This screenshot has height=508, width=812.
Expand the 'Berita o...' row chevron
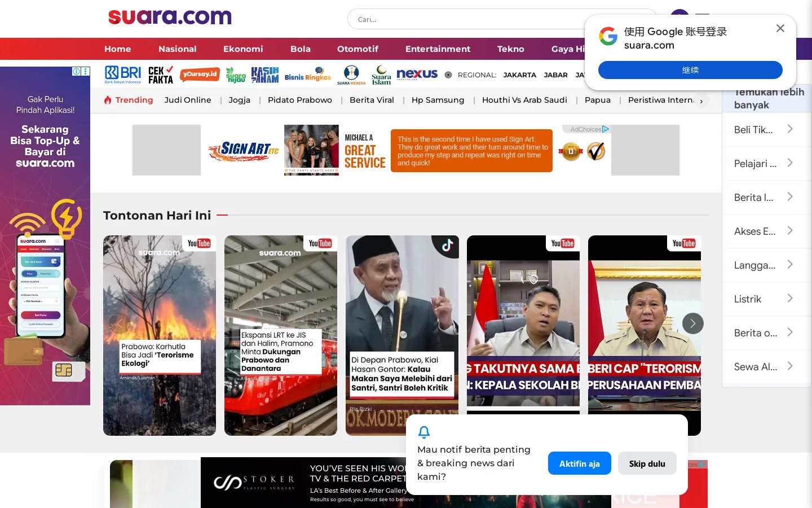[x=790, y=332]
